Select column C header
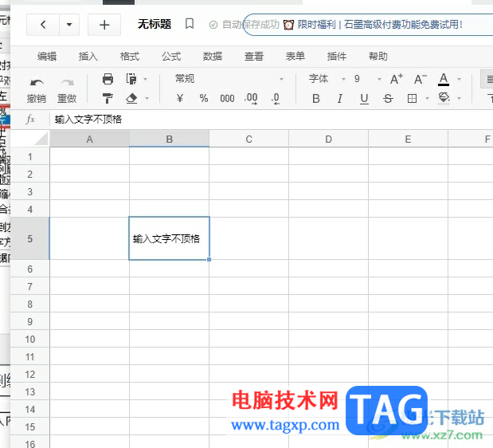 (x=249, y=139)
